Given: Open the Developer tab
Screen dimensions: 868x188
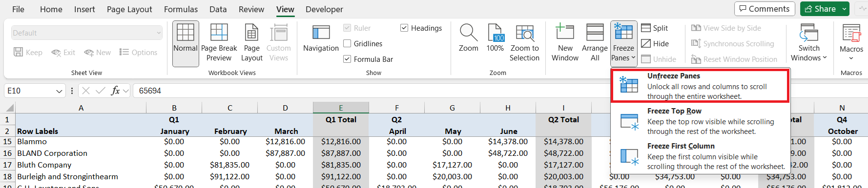Looking at the screenshot, I should click(324, 9).
